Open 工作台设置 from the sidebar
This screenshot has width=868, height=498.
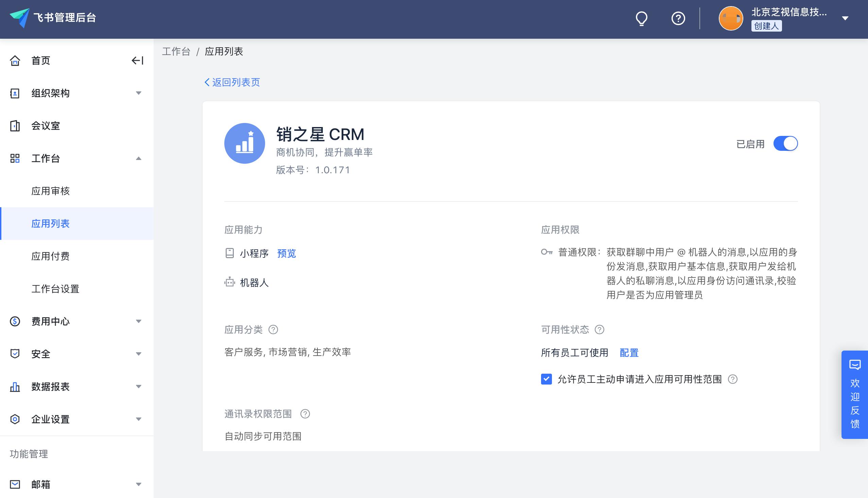click(x=55, y=289)
